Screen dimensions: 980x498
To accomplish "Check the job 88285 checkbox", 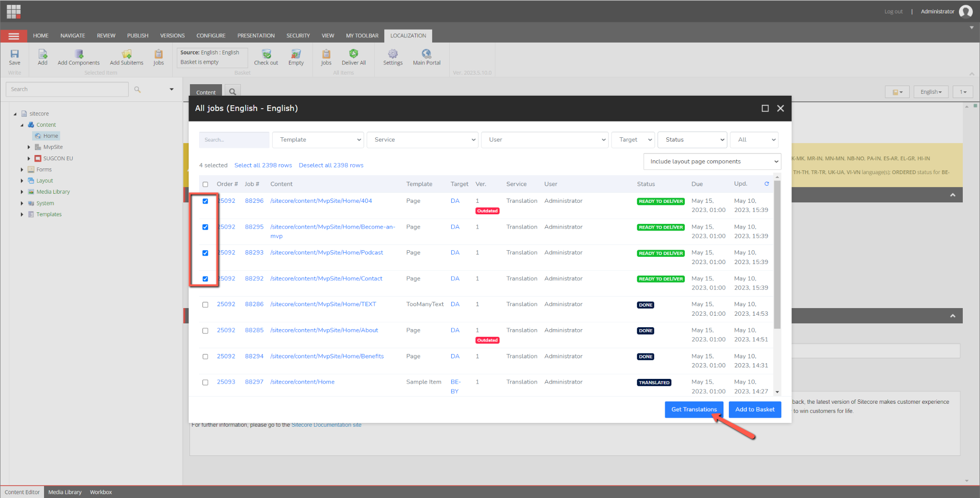I will (x=205, y=331).
